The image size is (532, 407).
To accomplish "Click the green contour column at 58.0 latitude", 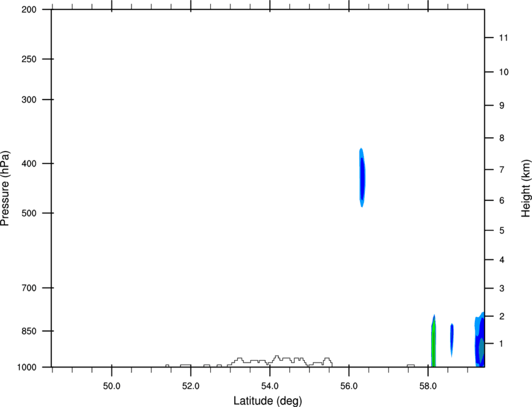I will pyautogui.click(x=434, y=341).
